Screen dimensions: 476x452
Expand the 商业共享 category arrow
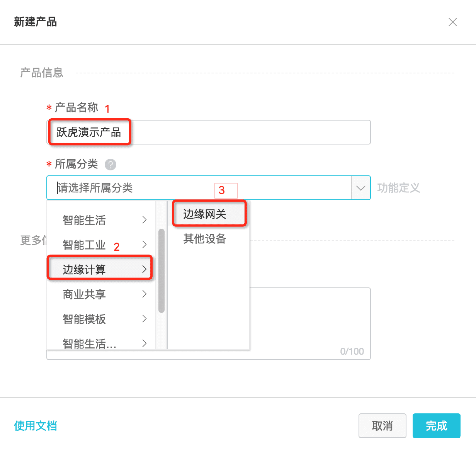[144, 294]
